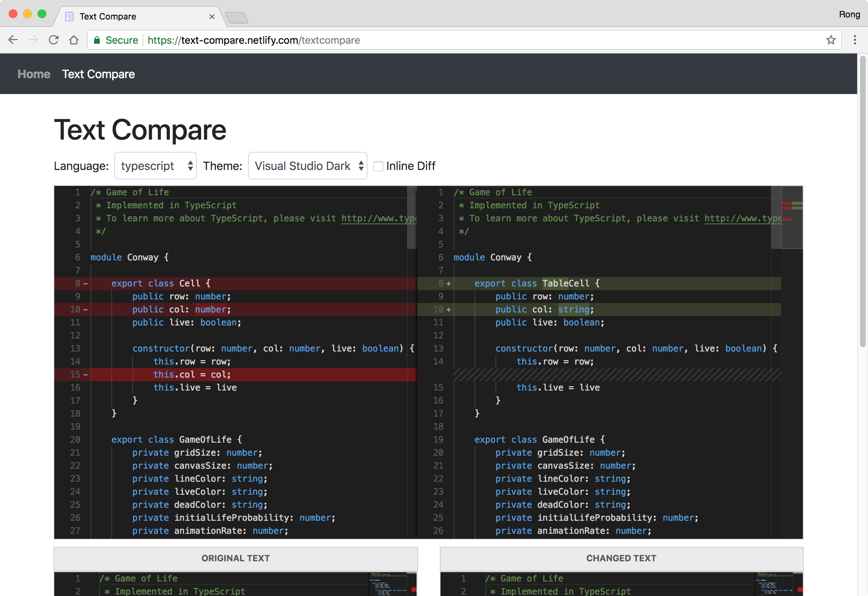Click 'module Conway {' in original pane
This screenshot has height=596, width=868.
[129, 257]
